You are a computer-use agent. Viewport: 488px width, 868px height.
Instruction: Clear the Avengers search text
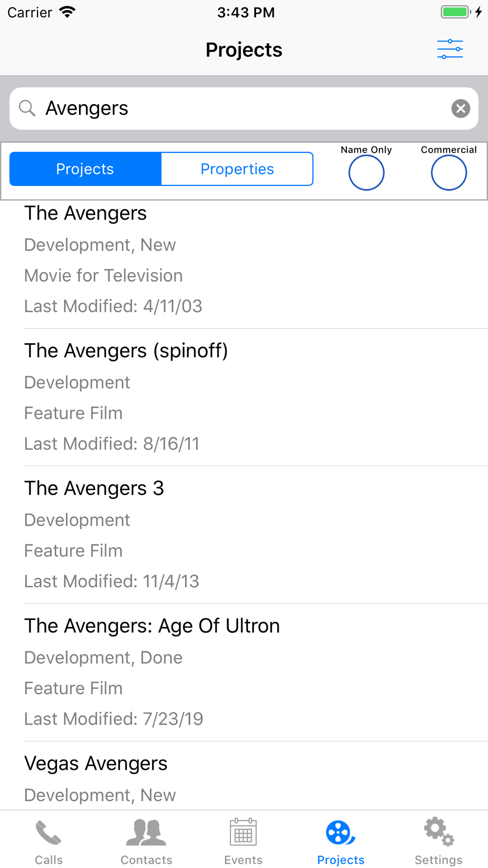coord(460,108)
